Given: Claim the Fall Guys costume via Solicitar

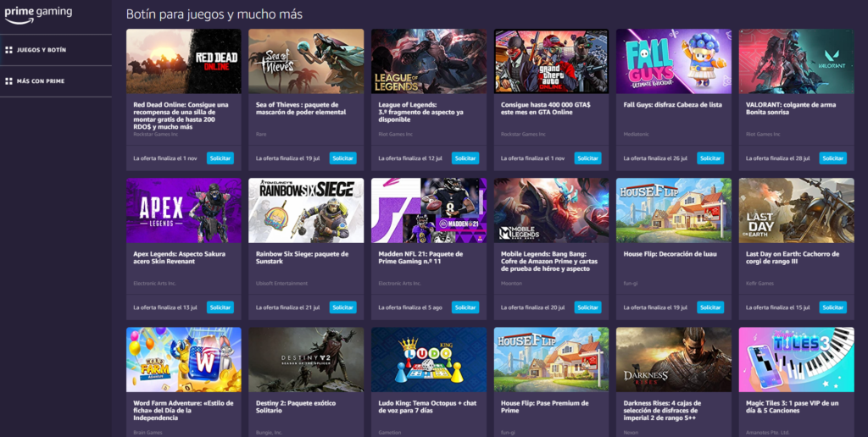Looking at the screenshot, I should click(710, 158).
